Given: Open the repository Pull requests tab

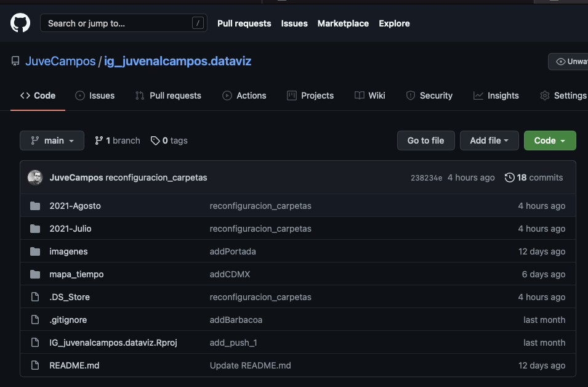Looking at the screenshot, I should (168, 96).
